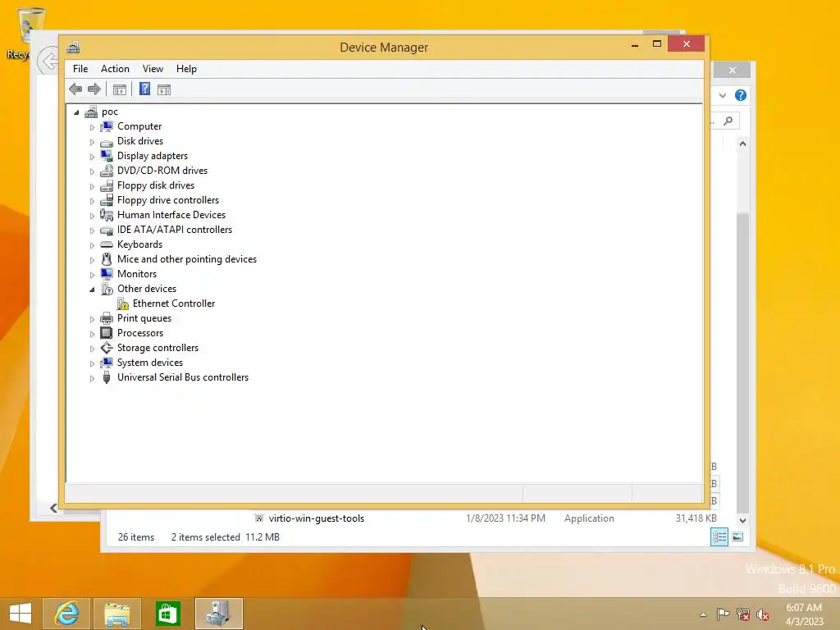Click the Explorer window vertical scrollbar thumb
The height and width of the screenshot is (630, 840).
point(742,363)
